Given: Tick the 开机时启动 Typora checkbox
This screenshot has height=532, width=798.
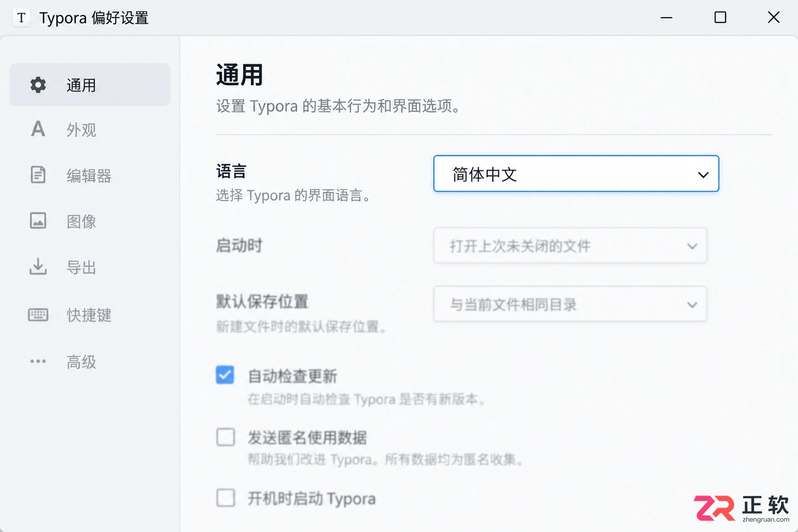Looking at the screenshot, I should tap(226, 498).
